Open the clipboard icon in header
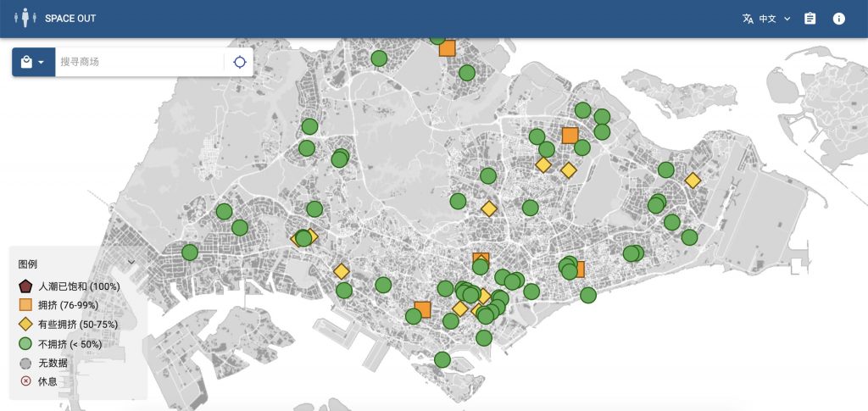This screenshot has height=411, width=868. click(810, 19)
